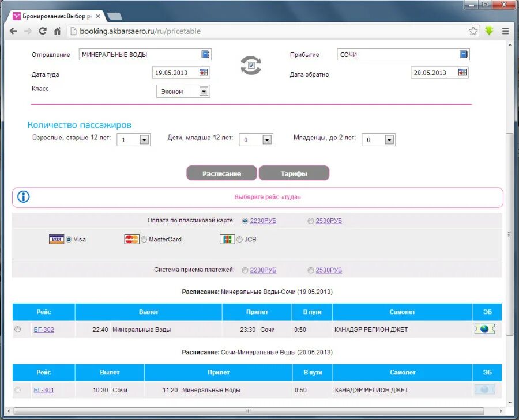Click the vertical scrollbar thumb
The image size is (519, 420).
pos(509,235)
